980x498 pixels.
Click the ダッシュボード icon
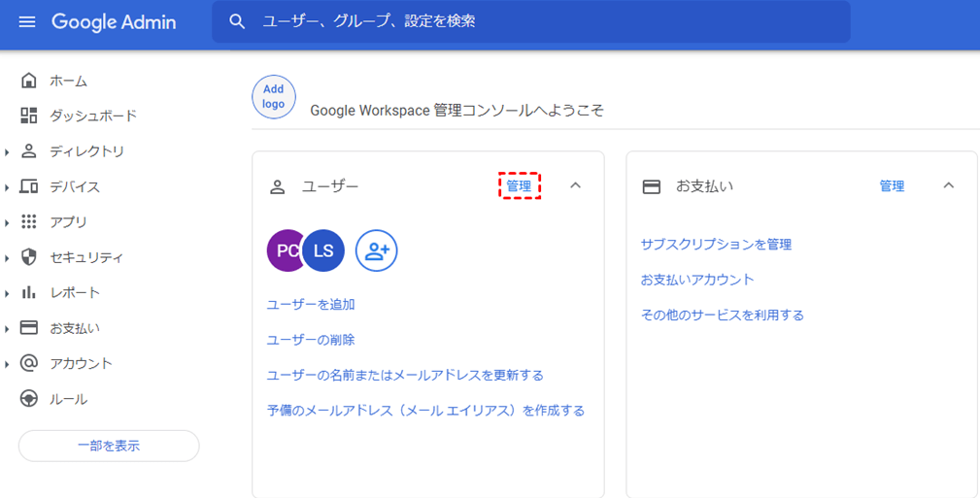coord(29,116)
